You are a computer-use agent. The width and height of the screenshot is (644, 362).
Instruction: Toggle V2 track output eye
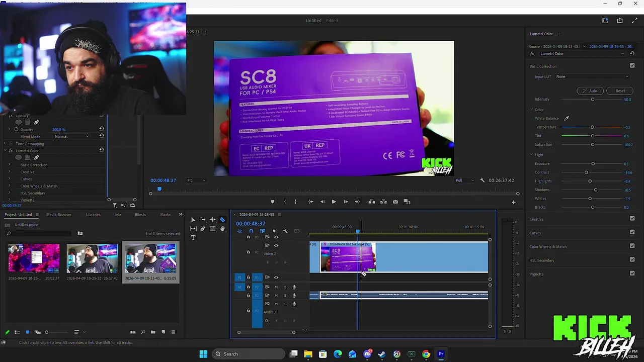point(276,245)
